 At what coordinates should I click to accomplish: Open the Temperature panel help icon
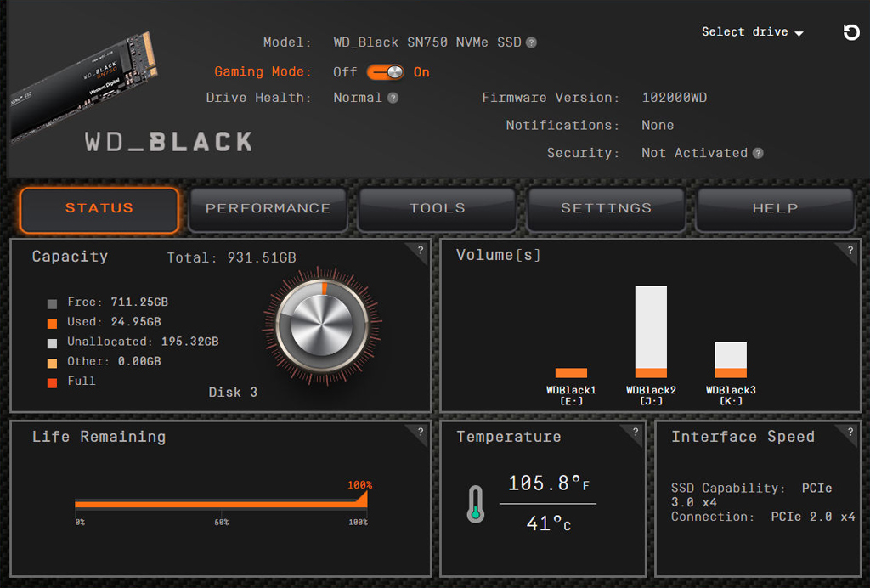[635, 432]
